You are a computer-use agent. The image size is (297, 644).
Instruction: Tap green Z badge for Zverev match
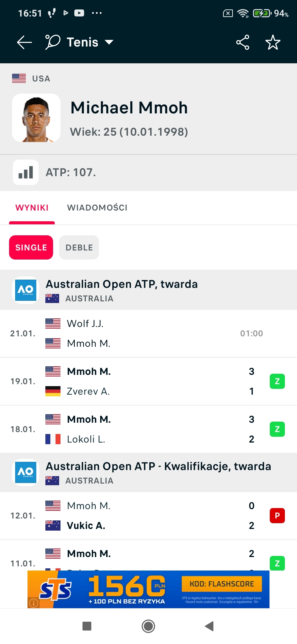(277, 381)
